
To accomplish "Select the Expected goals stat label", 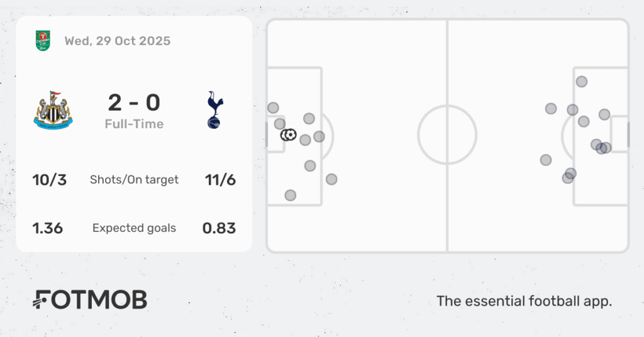I will [x=134, y=228].
